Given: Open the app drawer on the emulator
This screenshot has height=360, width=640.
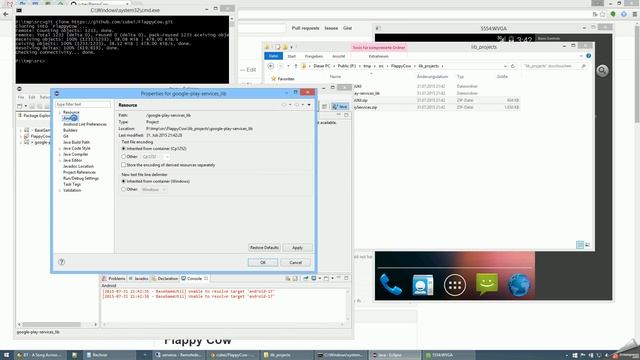Looking at the screenshot, I should click(455, 284).
